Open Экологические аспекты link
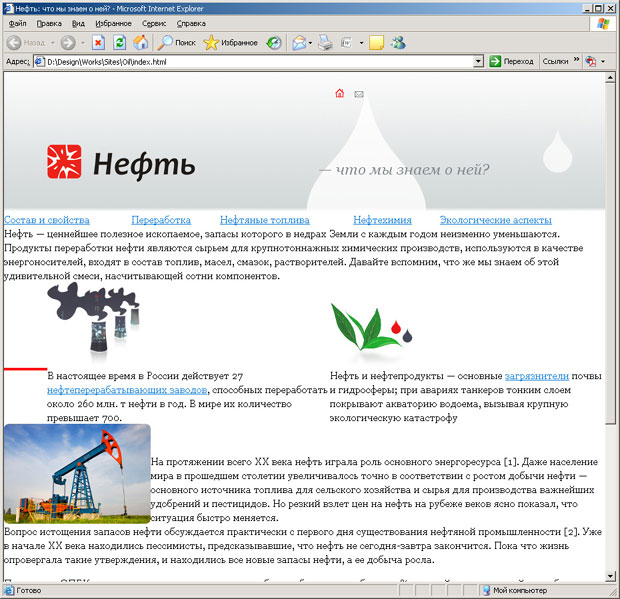The width and height of the screenshot is (620, 599). pyautogui.click(x=495, y=220)
